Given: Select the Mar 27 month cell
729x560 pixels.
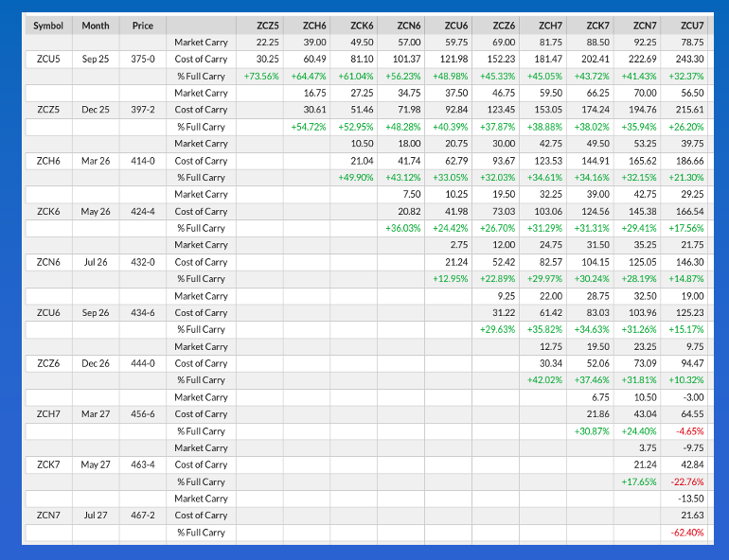Looking at the screenshot, I should (x=96, y=413).
